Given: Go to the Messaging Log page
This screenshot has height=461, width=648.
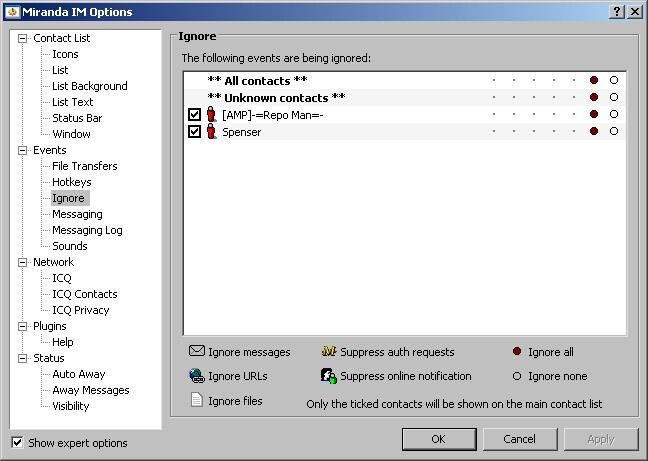Looking at the screenshot, I should [x=87, y=230].
